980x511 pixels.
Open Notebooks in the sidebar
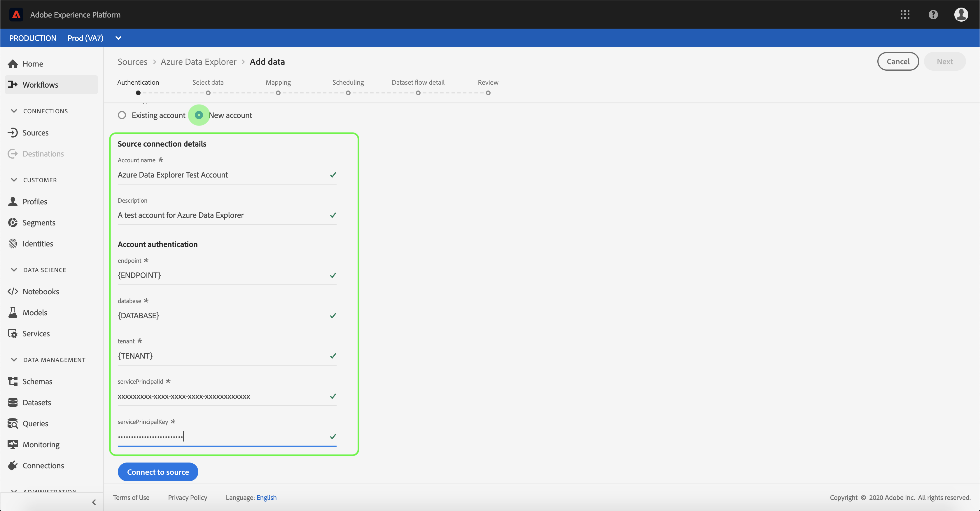40,291
